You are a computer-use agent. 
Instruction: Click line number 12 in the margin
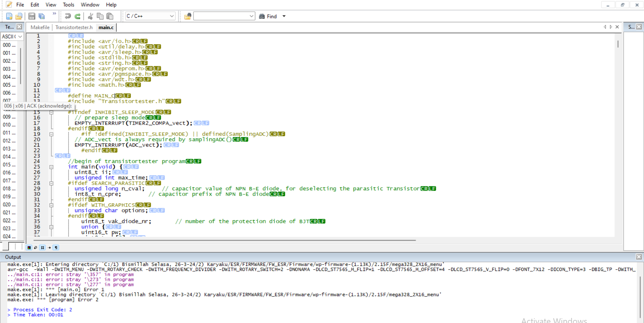tap(37, 96)
